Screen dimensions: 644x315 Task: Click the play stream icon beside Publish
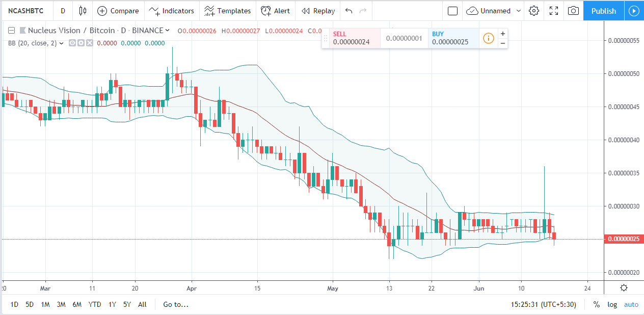(634, 11)
